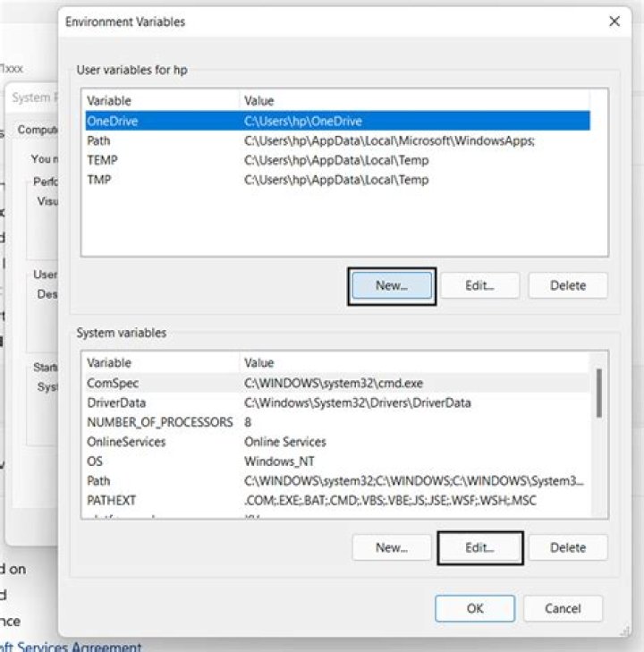Viewport: 644px width, 652px height.
Task: Click New under User variables for hp
Action: tap(392, 285)
